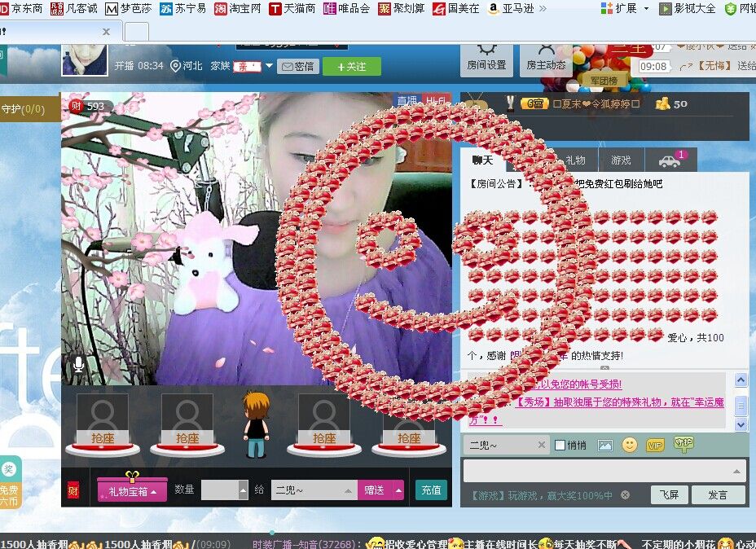
Task: Open the 唯品会 bookmark
Action: [x=346, y=8]
